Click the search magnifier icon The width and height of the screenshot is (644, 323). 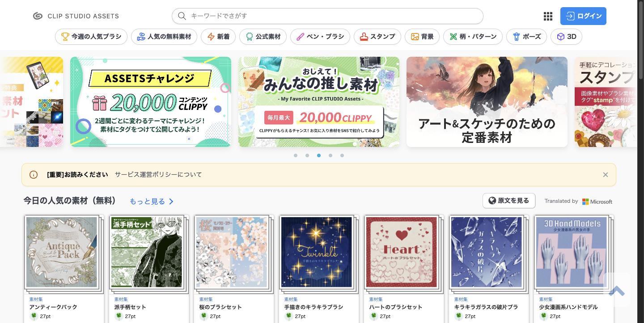(x=182, y=16)
